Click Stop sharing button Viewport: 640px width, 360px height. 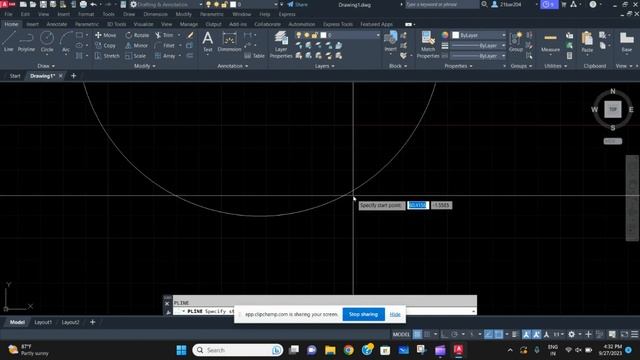click(363, 314)
